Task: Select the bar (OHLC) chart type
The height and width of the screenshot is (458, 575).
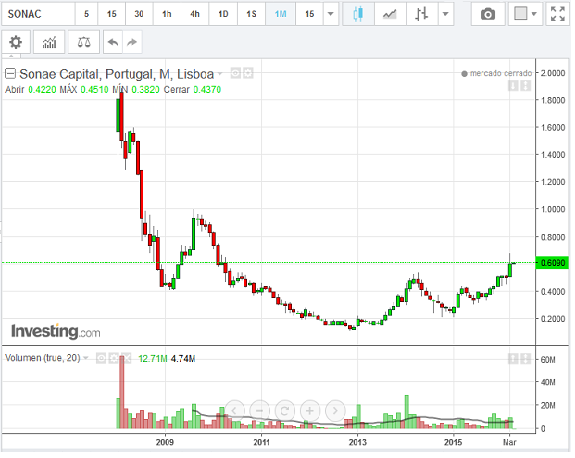Action: click(x=422, y=14)
